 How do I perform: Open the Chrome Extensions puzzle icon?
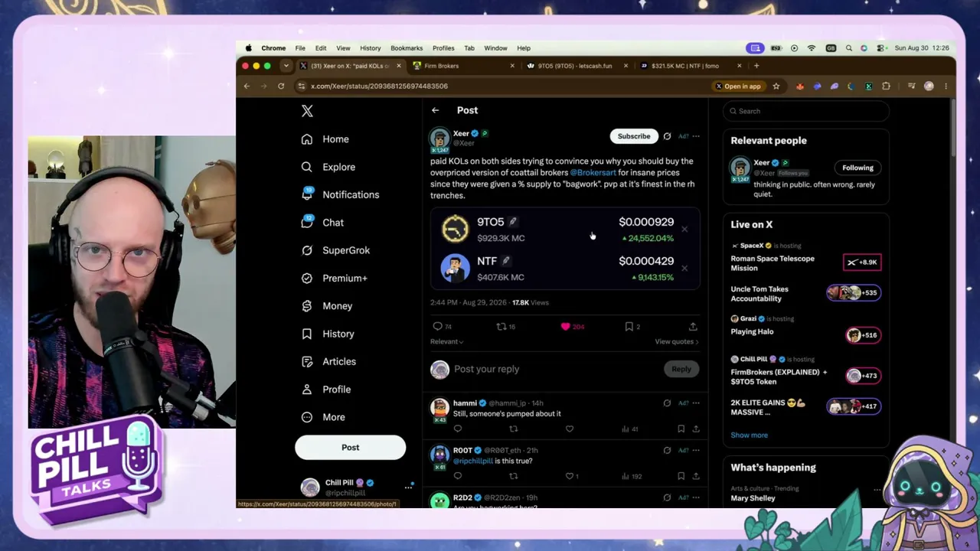coord(886,86)
